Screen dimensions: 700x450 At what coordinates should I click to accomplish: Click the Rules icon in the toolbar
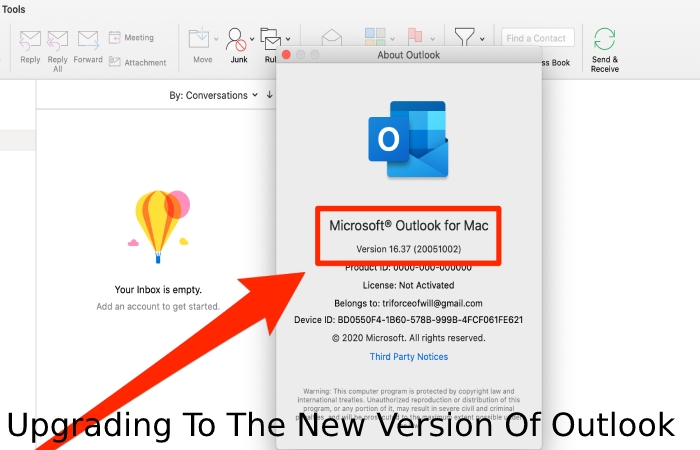271,38
